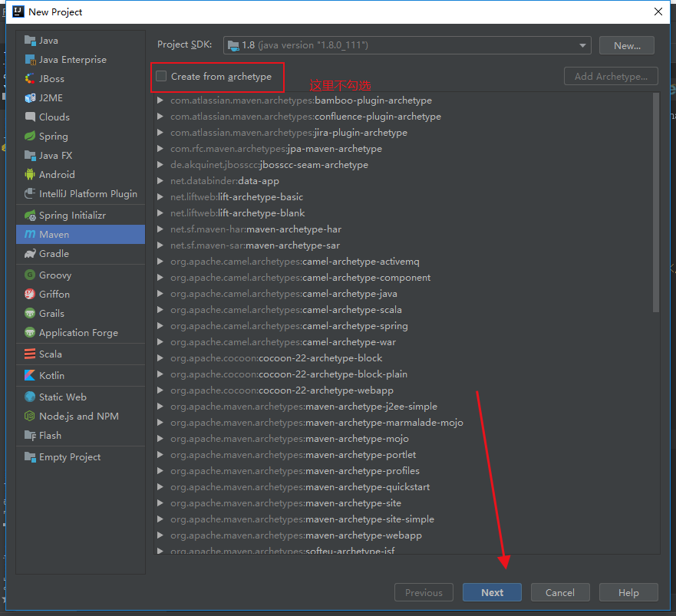Click the IntelliJ Platform Plugin icon
The width and height of the screenshot is (676, 616).
pyautogui.click(x=30, y=193)
